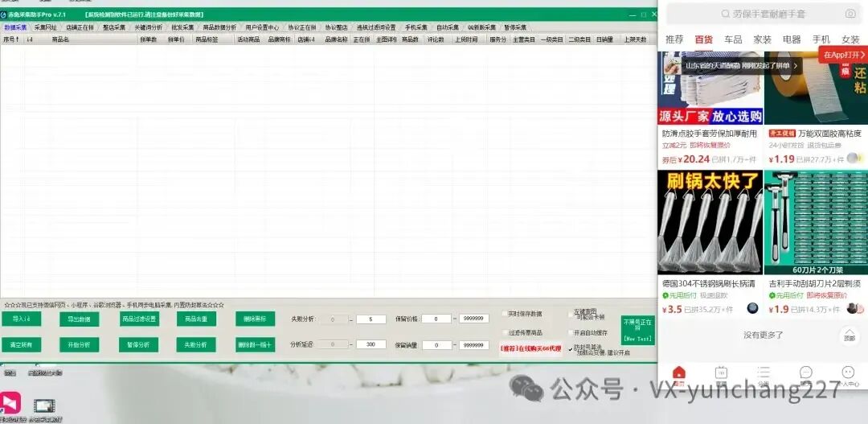Open the calendar-style icon in the bottom navigation

click(x=721, y=373)
